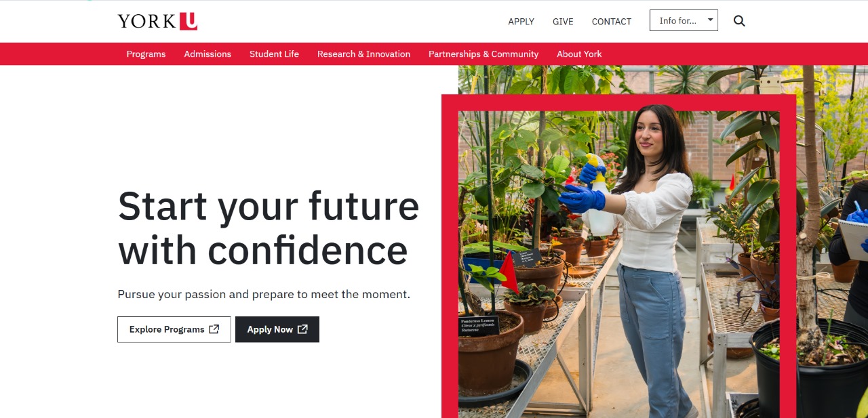Click external link icon on Explore Programs
The height and width of the screenshot is (418, 868).
[x=214, y=329]
